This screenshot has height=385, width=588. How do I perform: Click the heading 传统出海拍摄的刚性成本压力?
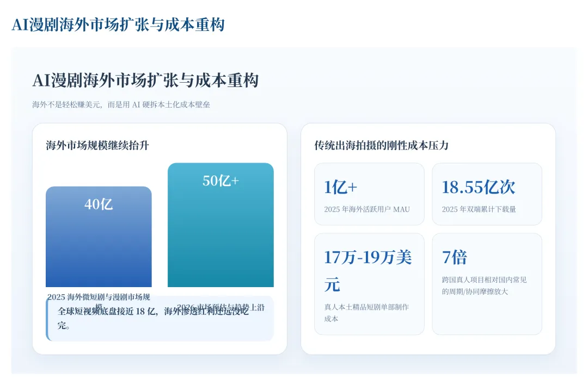(381, 145)
